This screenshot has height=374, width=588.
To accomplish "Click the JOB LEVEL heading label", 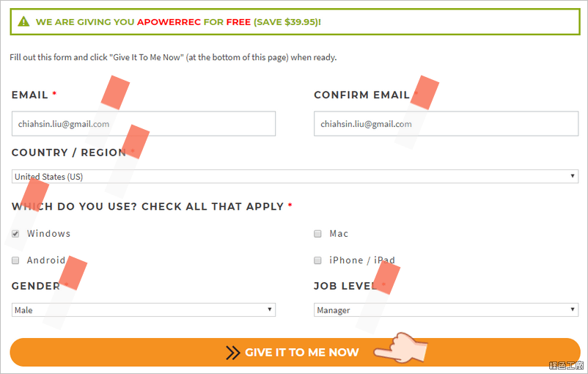I will click(x=345, y=286).
